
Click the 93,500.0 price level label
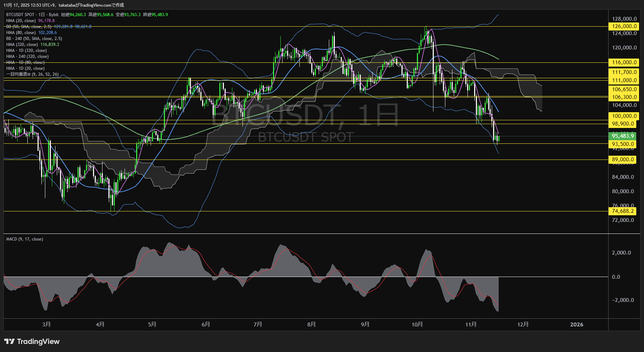[x=623, y=144]
